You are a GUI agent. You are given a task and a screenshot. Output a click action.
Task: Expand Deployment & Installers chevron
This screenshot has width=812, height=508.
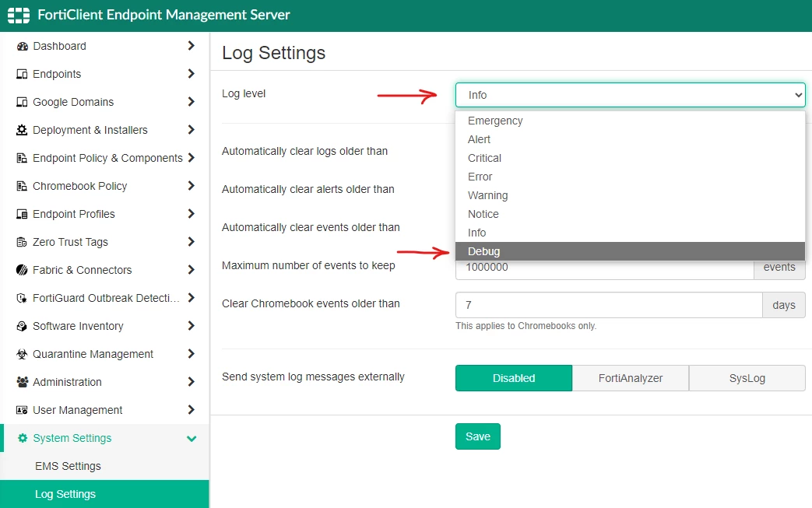click(191, 129)
